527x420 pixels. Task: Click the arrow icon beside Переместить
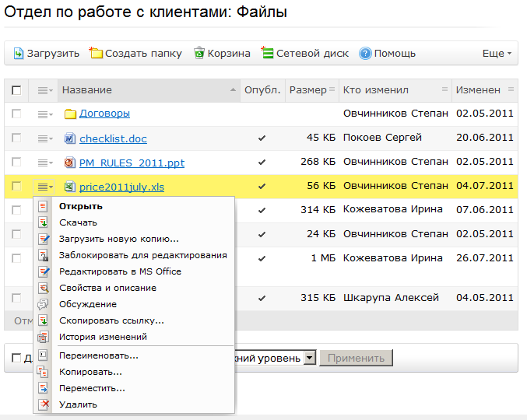(43, 388)
